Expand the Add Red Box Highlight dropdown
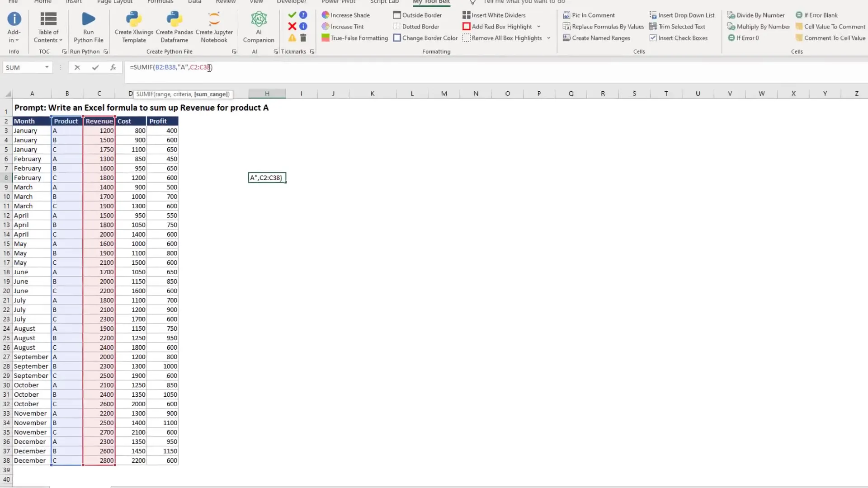This screenshot has height=488, width=868. [538, 26]
